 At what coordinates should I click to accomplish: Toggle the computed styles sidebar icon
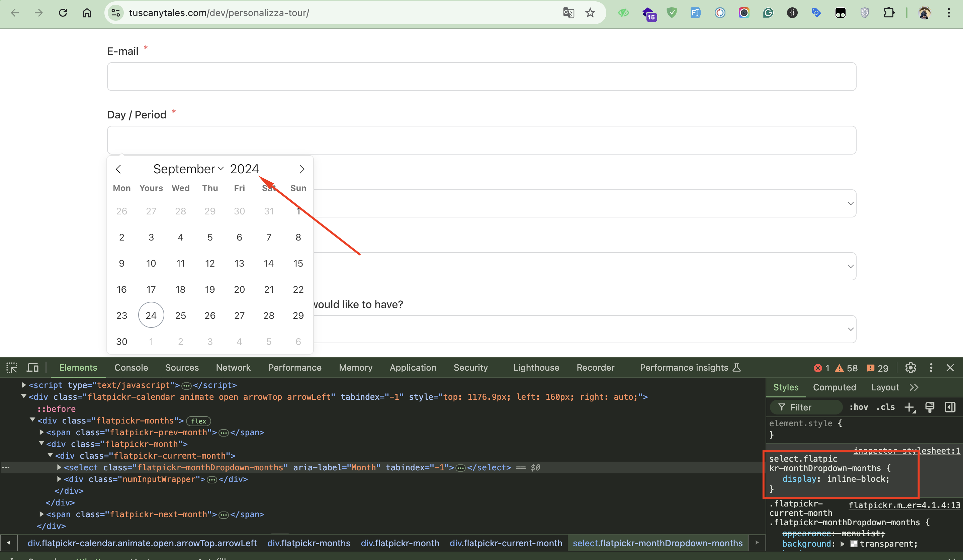coord(950,407)
